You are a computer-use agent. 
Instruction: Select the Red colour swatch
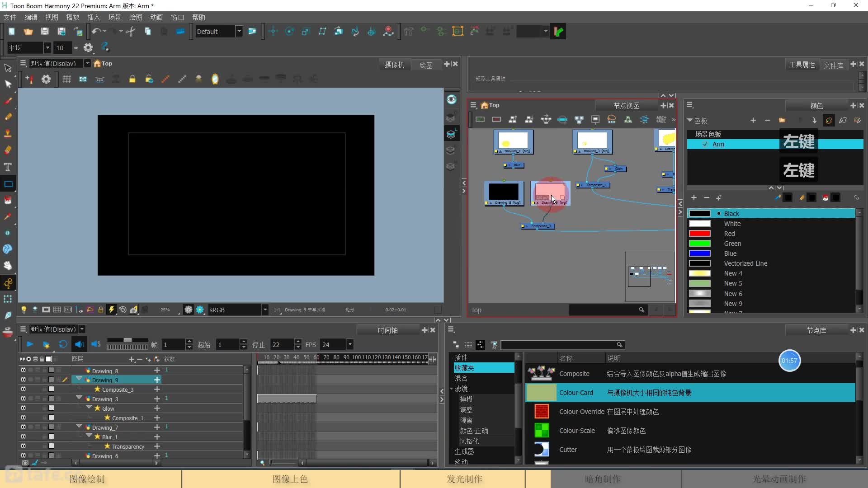pos(699,234)
